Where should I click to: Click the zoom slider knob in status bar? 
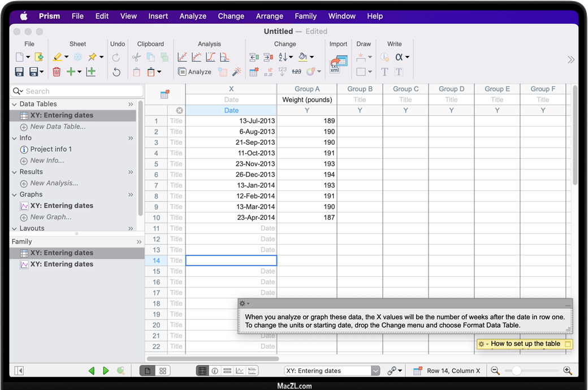[516, 371]
